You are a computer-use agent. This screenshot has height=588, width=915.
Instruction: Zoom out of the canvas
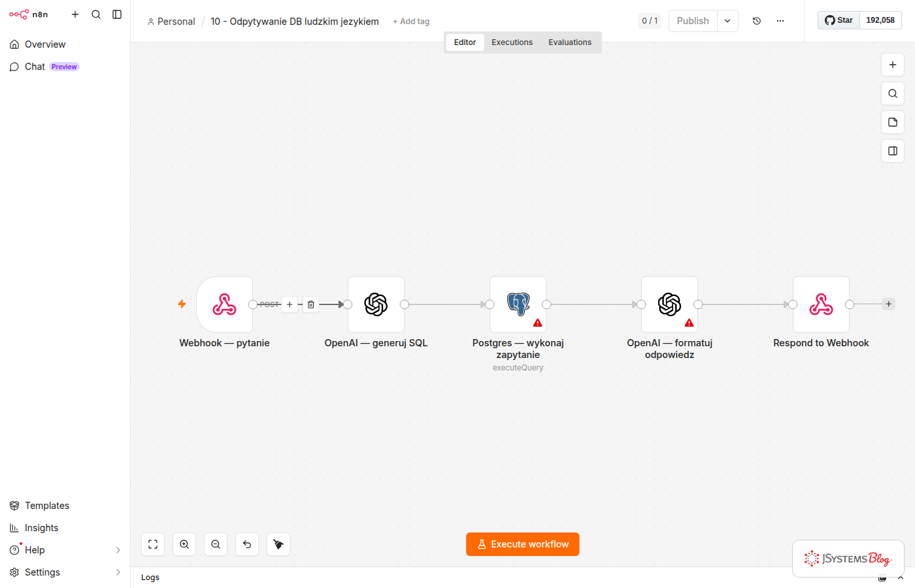[216, 544]
